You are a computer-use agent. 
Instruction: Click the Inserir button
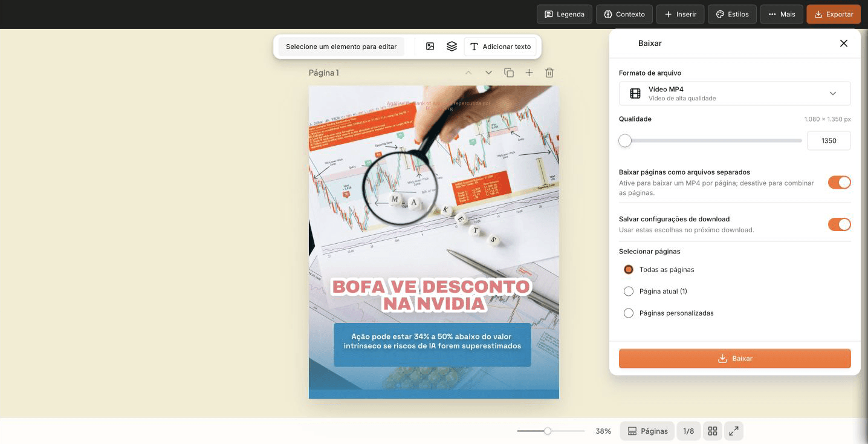pyautogui.click(x=681, y=15)
